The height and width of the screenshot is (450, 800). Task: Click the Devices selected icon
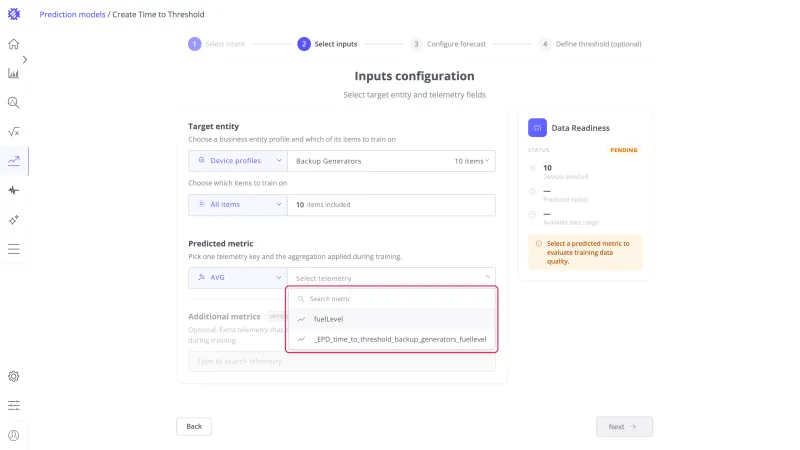532,168
